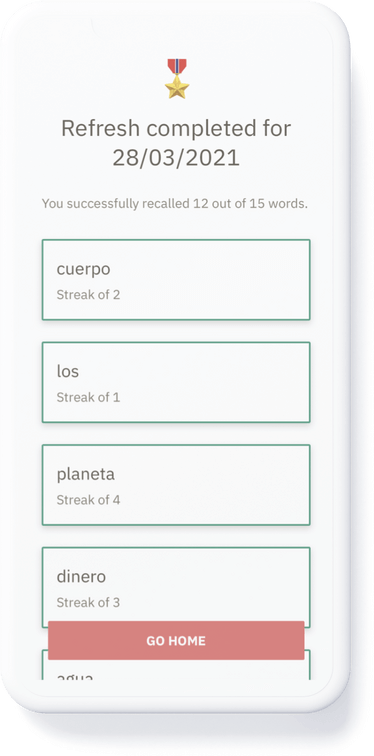Click the gold star on the medal
This screenshot has height=756, width=374.
click(x=177, y=87)
